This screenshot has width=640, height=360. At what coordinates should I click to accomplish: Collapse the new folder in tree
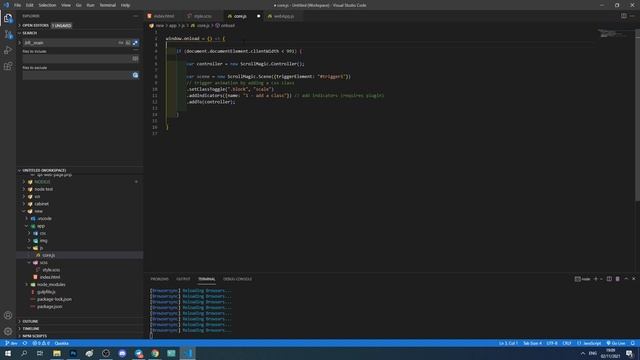[38, 211]
